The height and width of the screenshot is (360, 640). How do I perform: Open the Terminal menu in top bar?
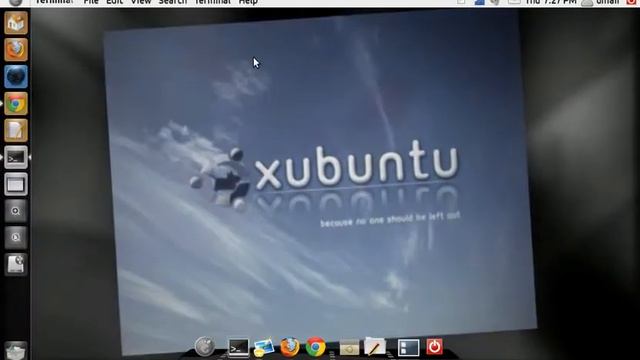click(x=212, y=2)
